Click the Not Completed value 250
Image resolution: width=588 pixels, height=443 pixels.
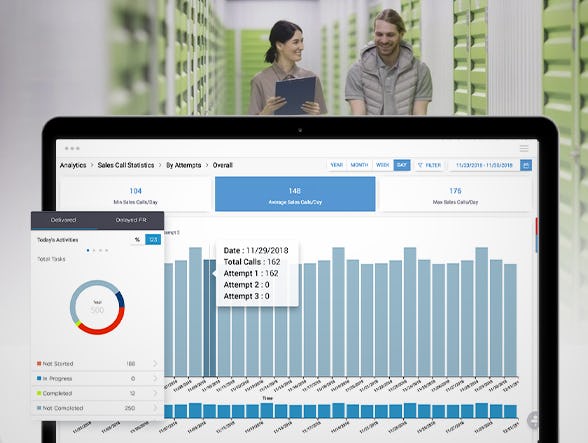pyautogui.click(x=129, y=408)
